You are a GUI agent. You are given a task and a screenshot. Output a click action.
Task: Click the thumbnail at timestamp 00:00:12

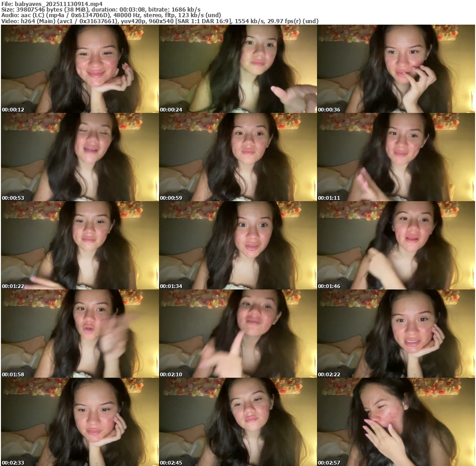tap(79, 69)
